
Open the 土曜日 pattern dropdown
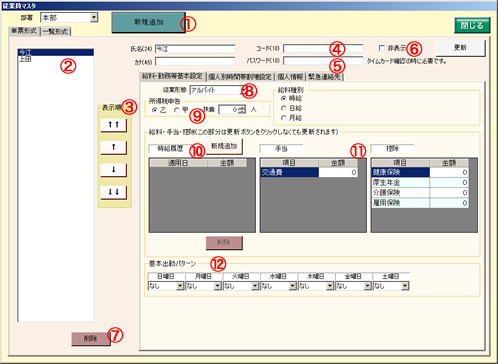pyautogui.click(x=391, y=286)
